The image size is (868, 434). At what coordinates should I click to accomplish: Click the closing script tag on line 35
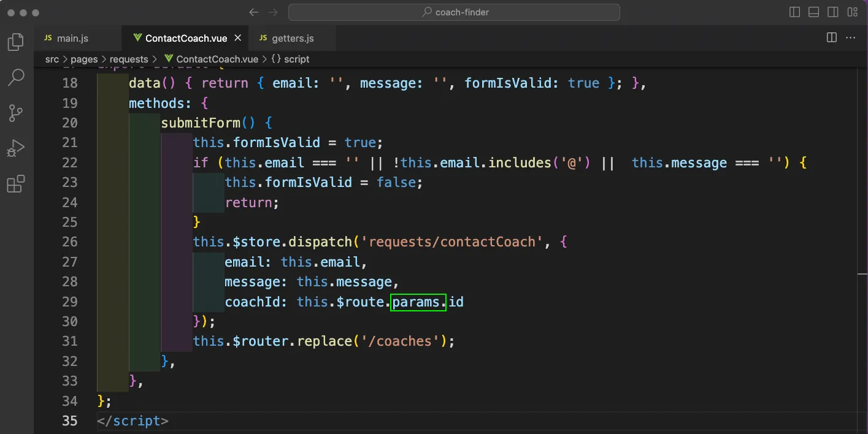tap(133, 421)
